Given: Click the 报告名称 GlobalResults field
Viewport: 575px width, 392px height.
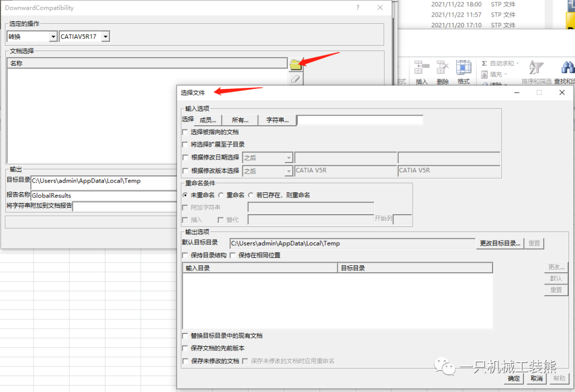Looking at the screenshot, I should click(104, 195).
